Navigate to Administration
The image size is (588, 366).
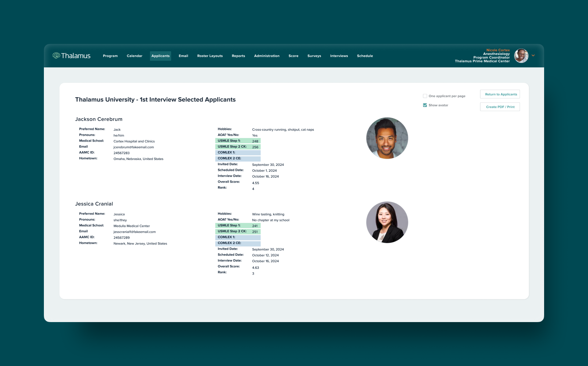(267, 56)
